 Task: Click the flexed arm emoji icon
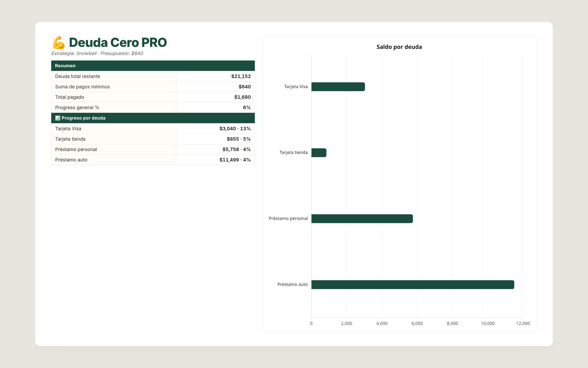pos(59,43)
